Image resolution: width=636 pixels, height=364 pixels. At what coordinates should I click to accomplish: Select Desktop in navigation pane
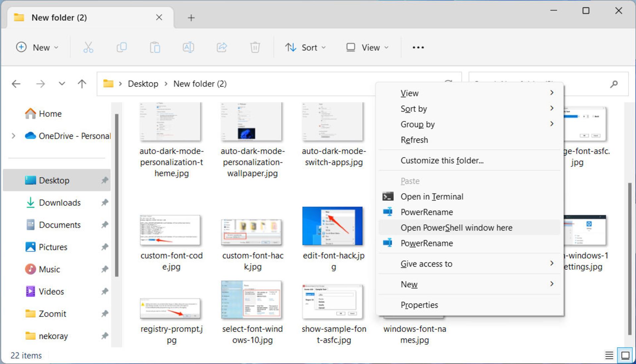56,180
